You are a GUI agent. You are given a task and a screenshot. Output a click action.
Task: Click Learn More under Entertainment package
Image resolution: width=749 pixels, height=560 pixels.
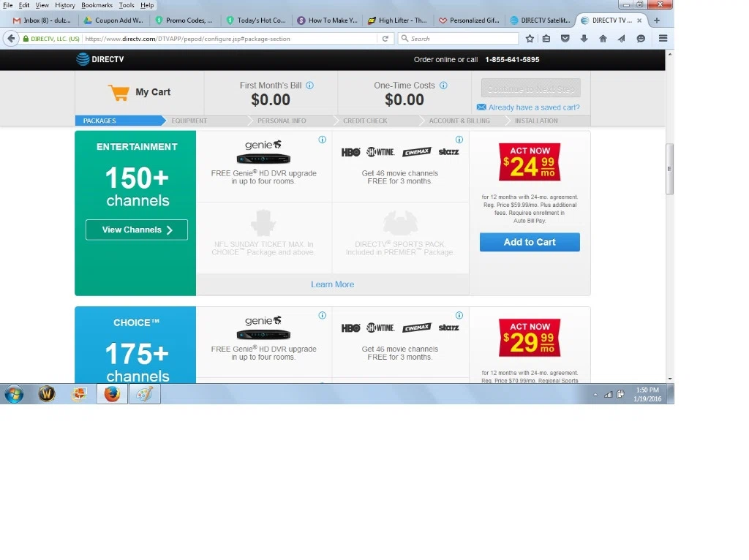[333, 284]
